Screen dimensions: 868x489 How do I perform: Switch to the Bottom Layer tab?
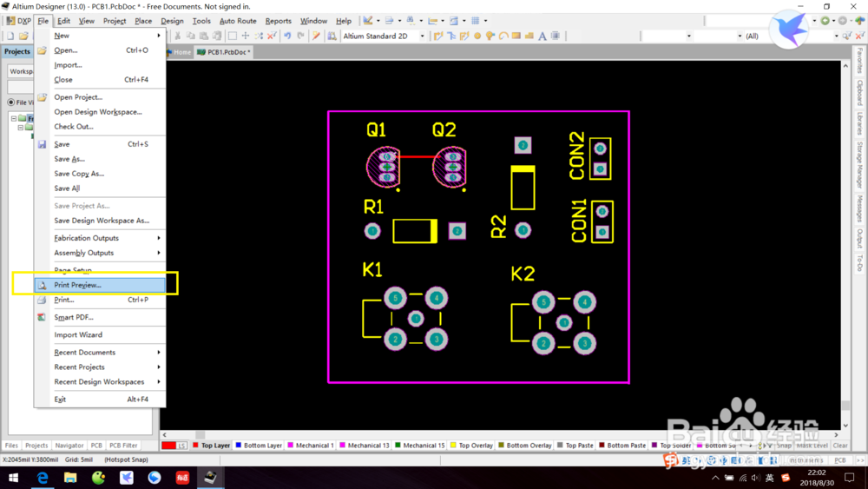click(x=259, y=446)
